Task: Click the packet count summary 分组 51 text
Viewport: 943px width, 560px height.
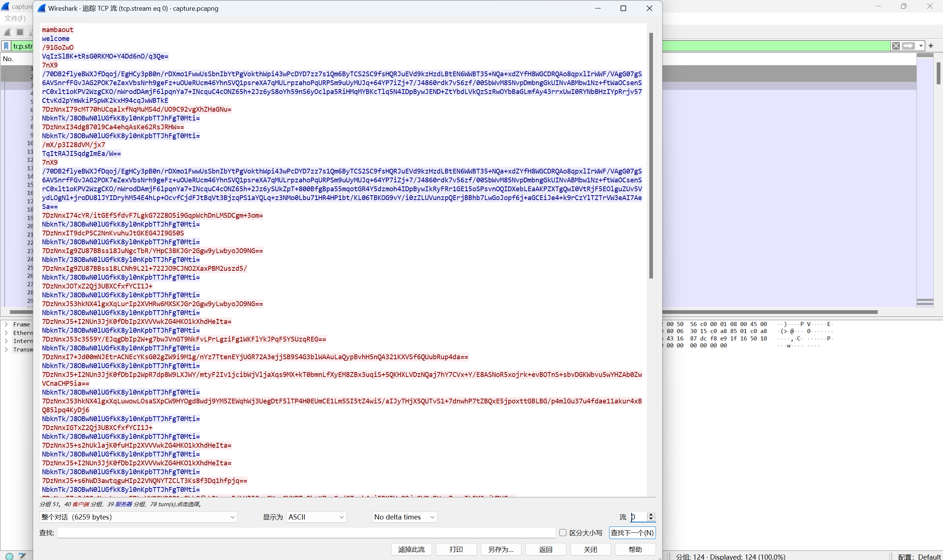Action: pyautogui.click(x=121, y=504)
